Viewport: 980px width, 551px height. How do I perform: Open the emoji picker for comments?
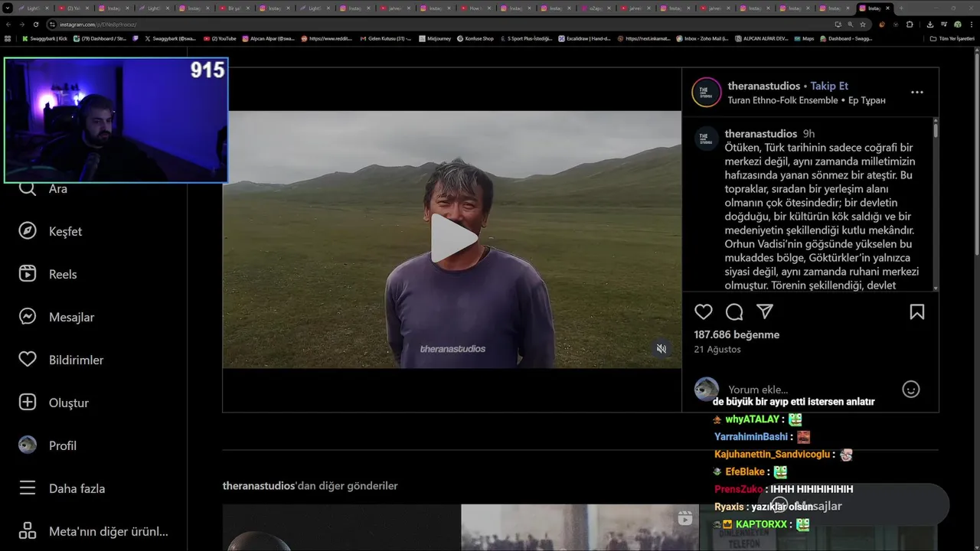click(x=910, y=390)
